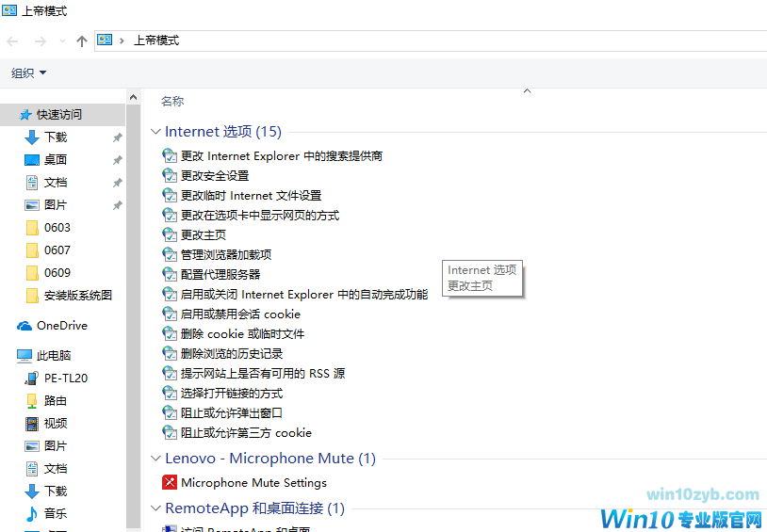Click icon for 提示网站上是否有可用的 RSS 源
This screenshot has height=532, width=767.
170,374
